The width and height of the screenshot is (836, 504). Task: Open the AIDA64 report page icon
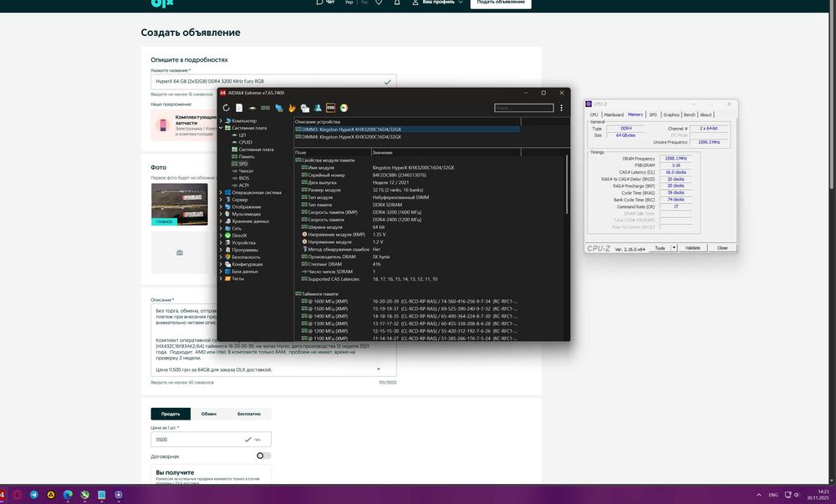239,108
